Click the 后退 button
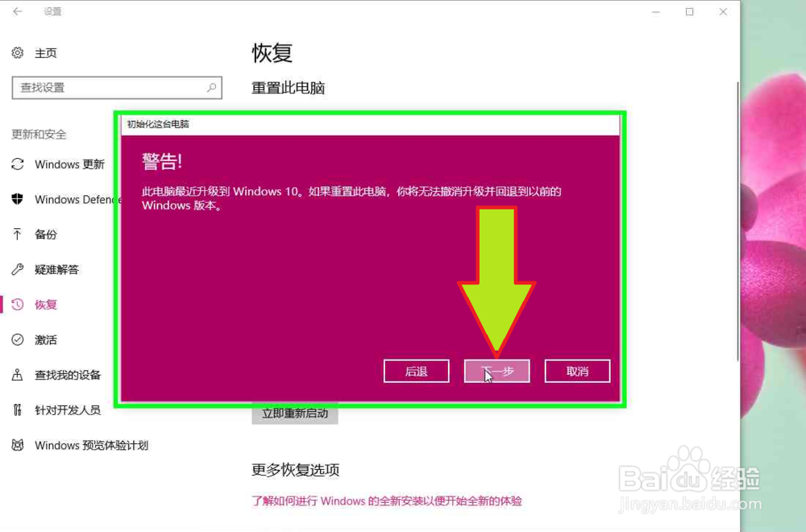This screenshot has height=532, width=806. (416, 371)
